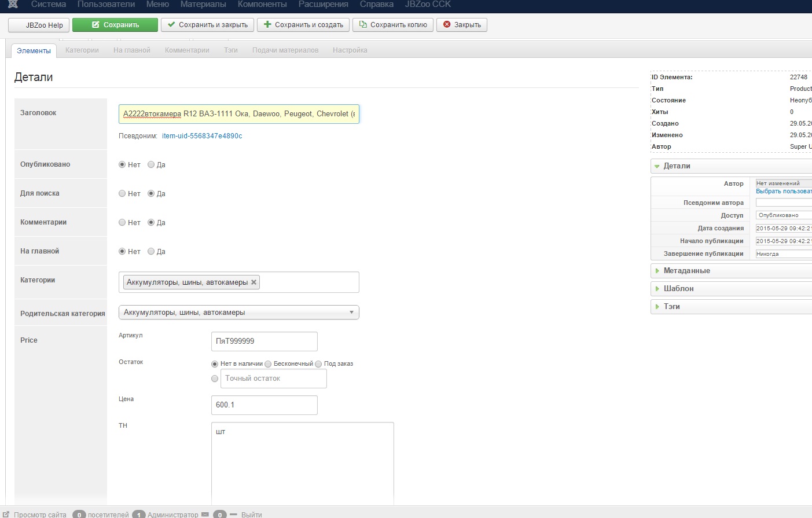Screen dimensions: 812x518
Task: Click Save and create plus button
Action: [x=303, y=25]
